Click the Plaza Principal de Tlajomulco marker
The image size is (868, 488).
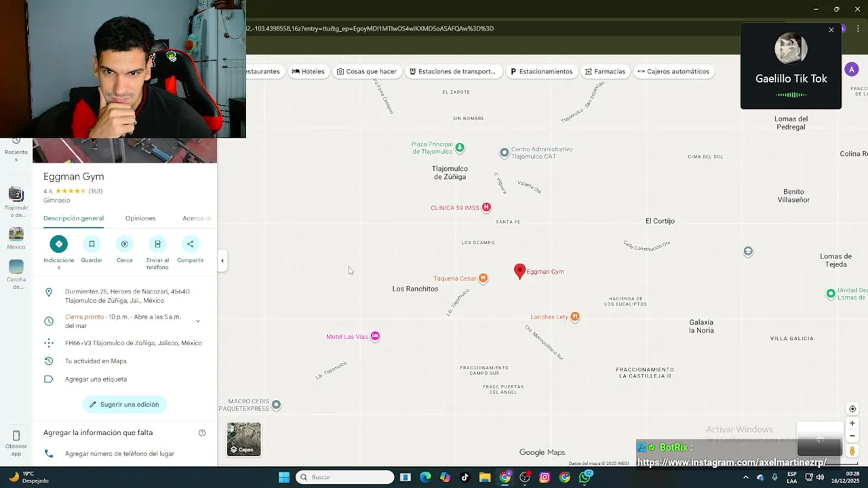(460, 147)
